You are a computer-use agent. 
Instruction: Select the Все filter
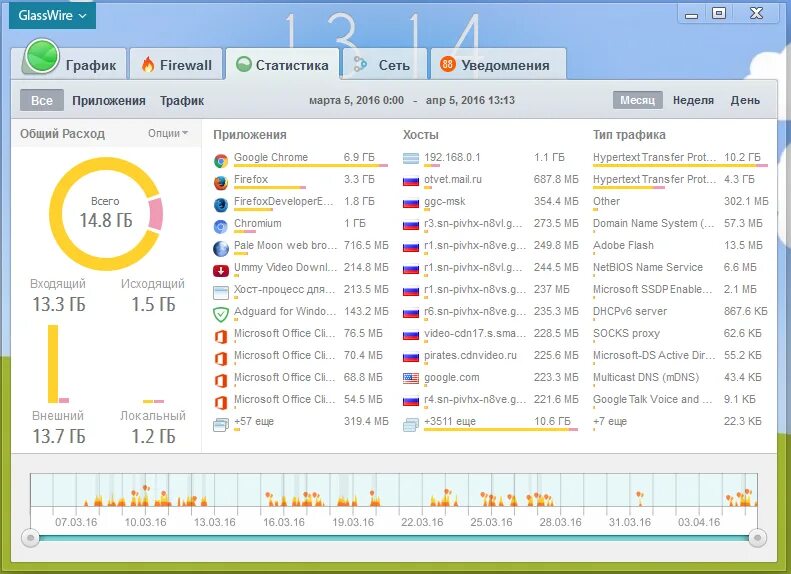click(42, 100)
